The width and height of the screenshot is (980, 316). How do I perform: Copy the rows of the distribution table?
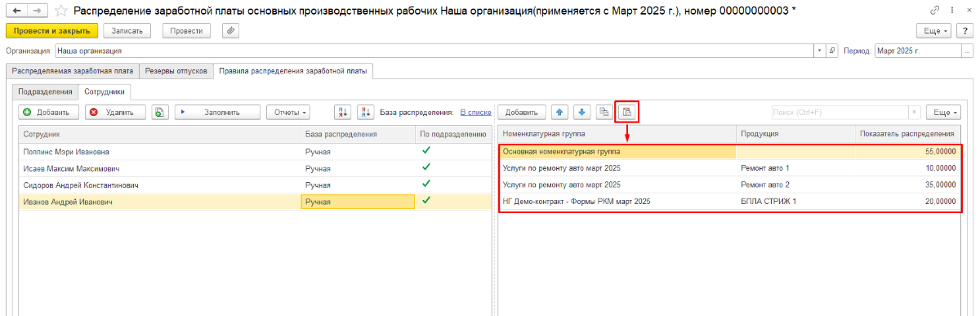(x=604, y=112)
